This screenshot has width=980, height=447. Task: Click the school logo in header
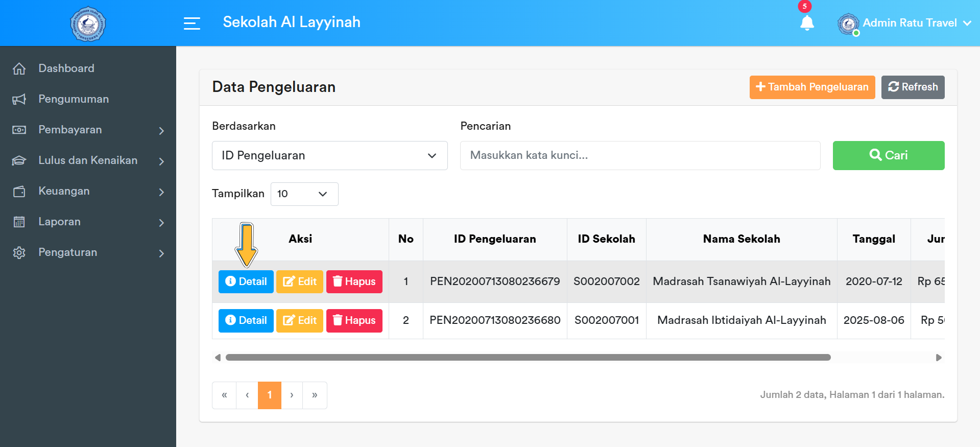point(88,23)
